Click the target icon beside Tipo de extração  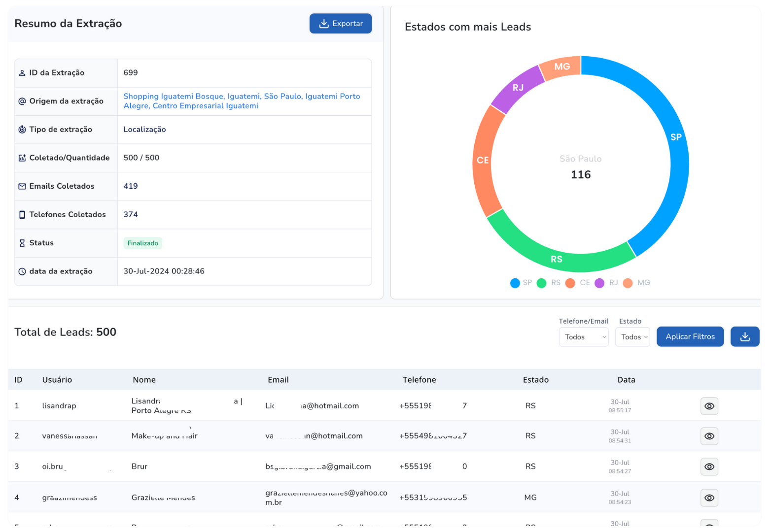click(22, 130)
